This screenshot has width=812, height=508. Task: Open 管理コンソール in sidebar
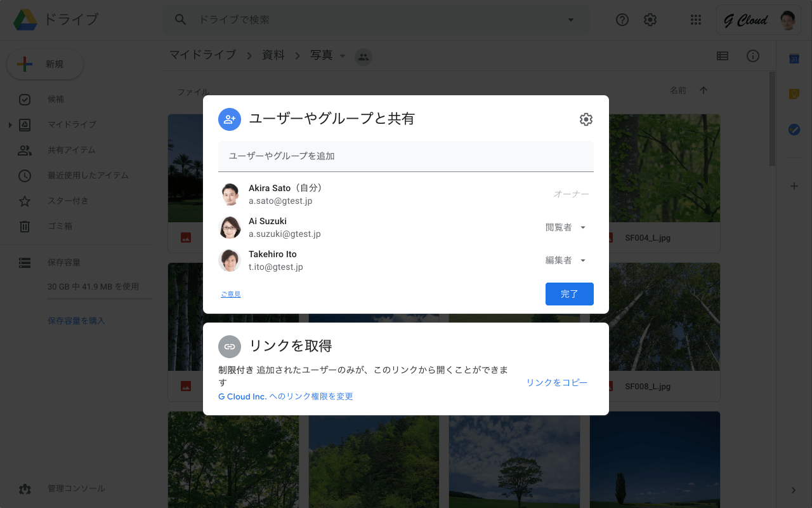tap(76, 489)
